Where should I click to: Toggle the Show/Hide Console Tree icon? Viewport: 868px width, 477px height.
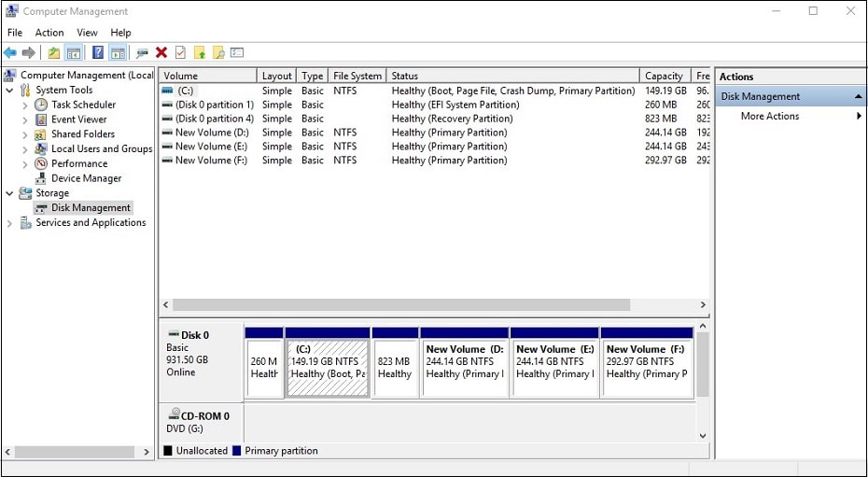click(73, 52)
